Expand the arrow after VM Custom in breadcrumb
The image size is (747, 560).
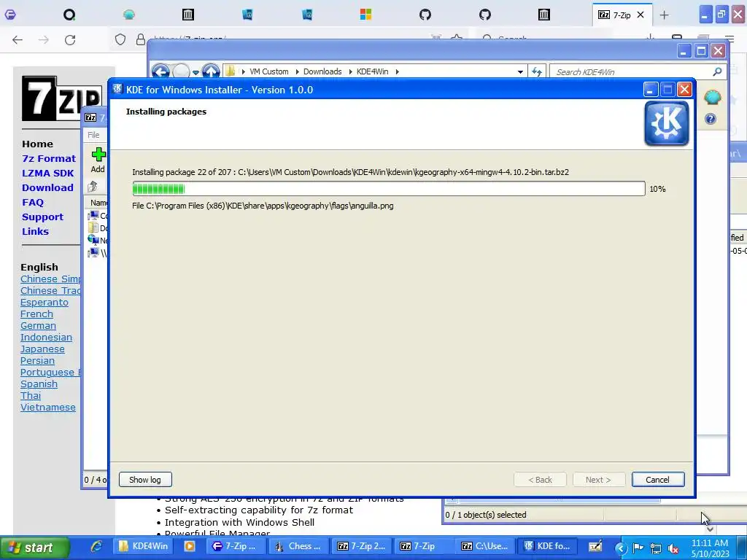pos(298,72)
